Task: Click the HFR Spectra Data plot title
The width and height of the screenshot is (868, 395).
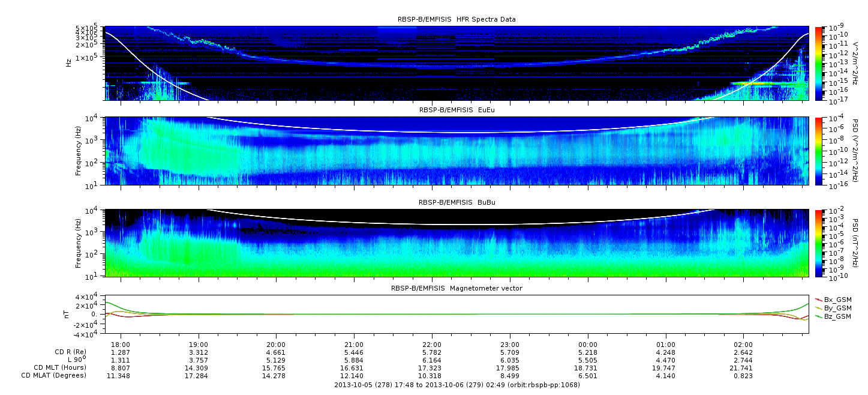Action: click(456, 19)
